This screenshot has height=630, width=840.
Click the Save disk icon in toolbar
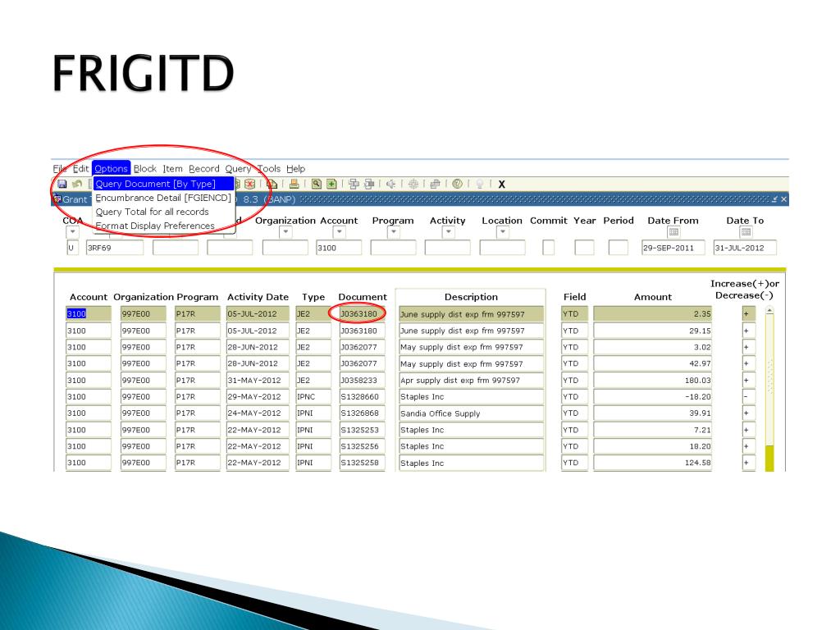[x=62, y=184]
